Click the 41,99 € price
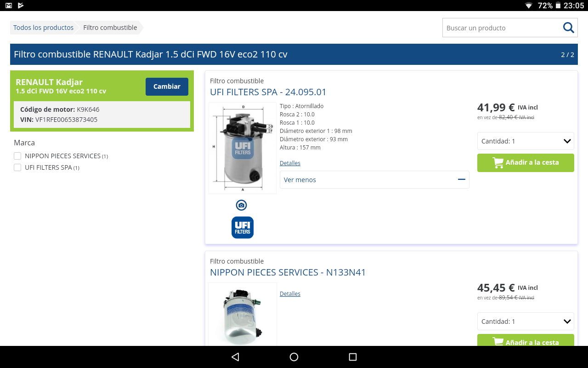 496,107
